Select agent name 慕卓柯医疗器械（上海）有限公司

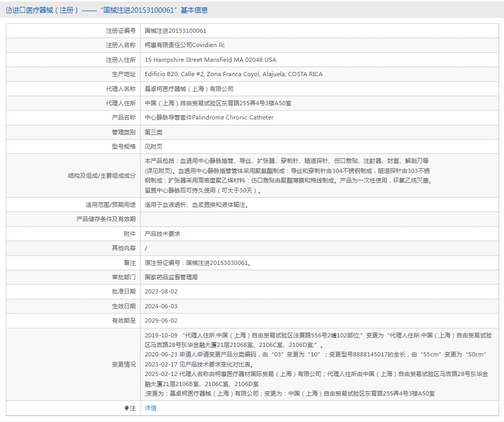point(189,89)
